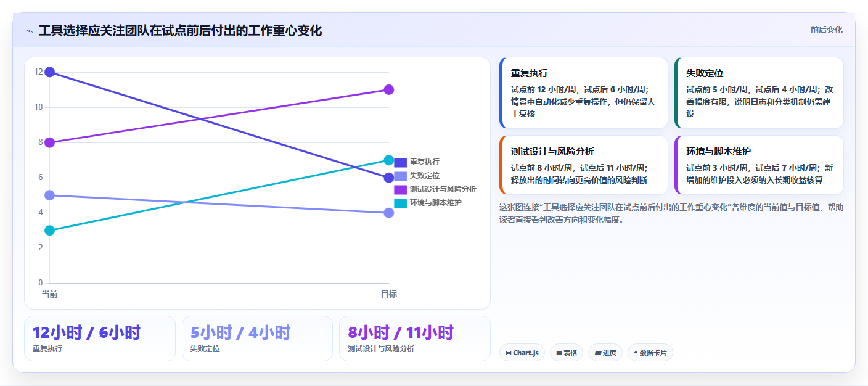The width and height of the screenshot is (868, 386).
Task: Open the 测试设计与风险分析 info card
Action: point(584,165)
